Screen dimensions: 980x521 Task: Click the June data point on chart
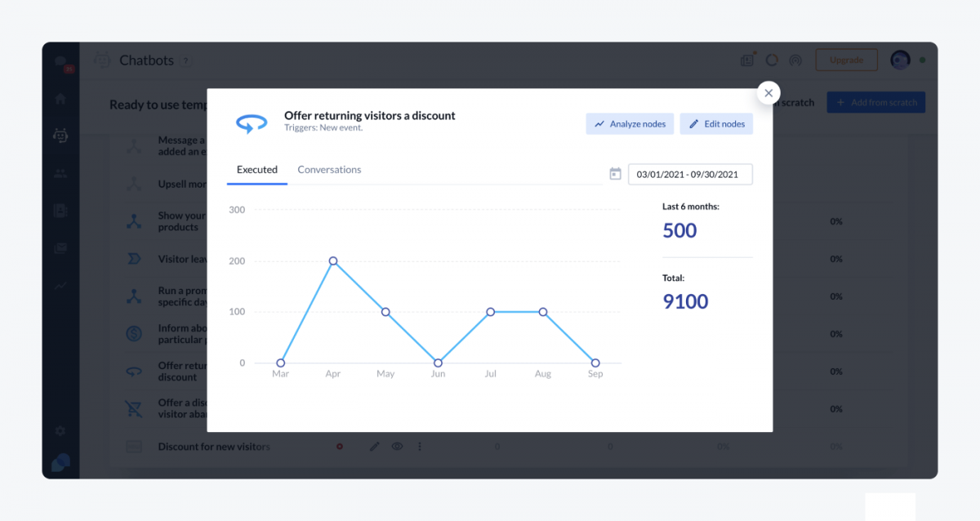click(x=439, y=363)
